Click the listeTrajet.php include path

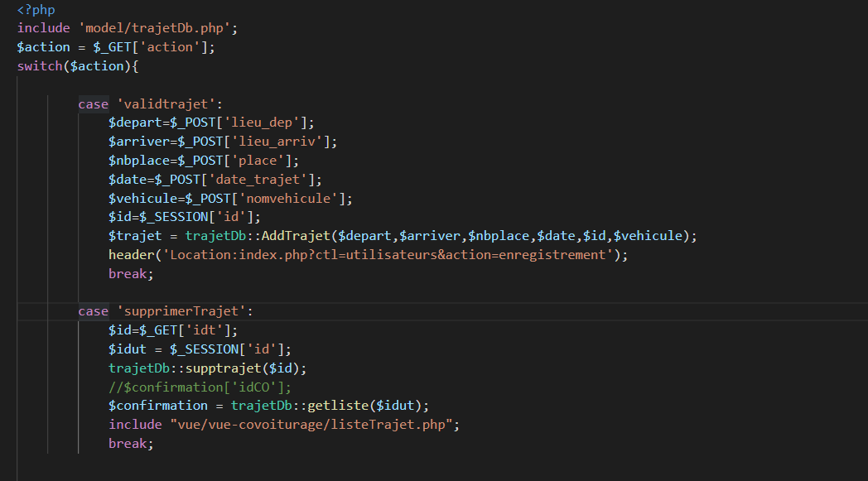[x=314, y=425]
